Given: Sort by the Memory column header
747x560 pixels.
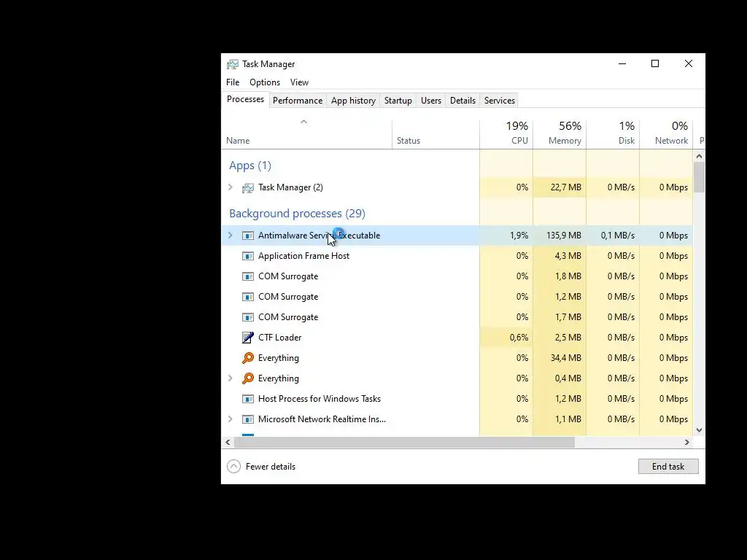Looking at the screenshot, I should (560, 134).
